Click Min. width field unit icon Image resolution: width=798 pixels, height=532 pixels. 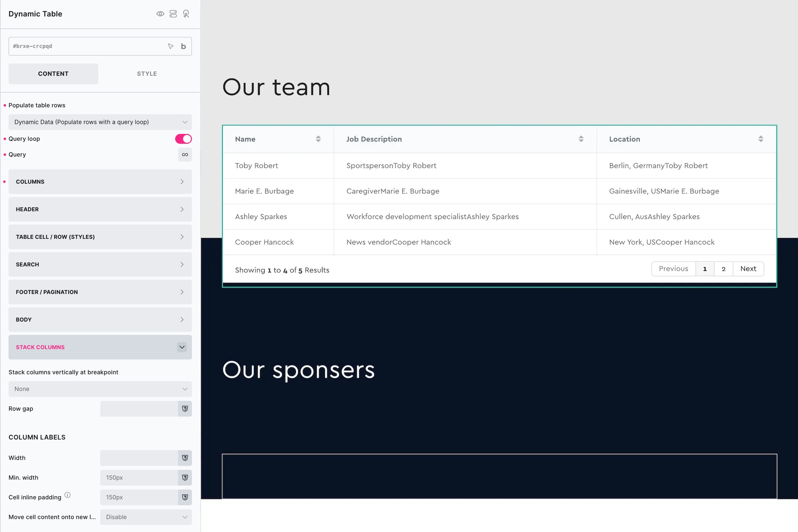(185, 478)
